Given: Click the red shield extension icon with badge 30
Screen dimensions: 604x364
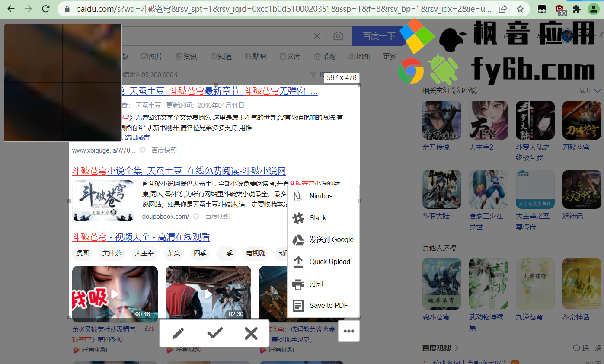Looking at the screenshot, I should [560, 10].
